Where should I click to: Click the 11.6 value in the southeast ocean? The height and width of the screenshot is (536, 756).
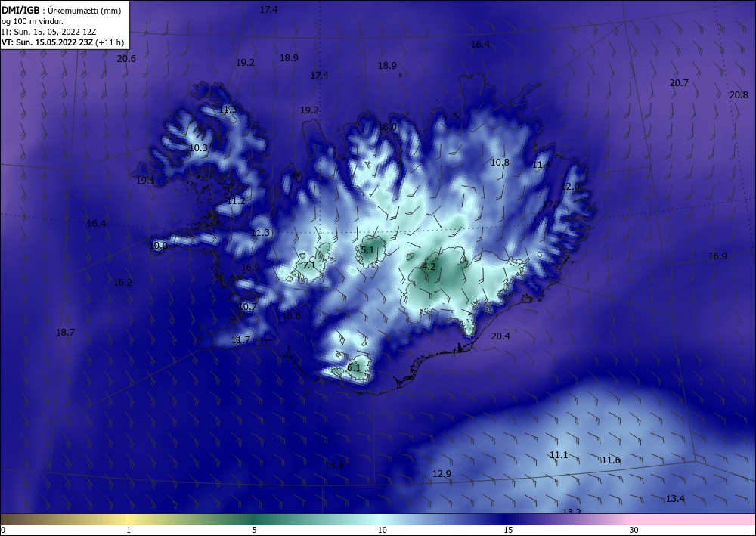point(611,460)
